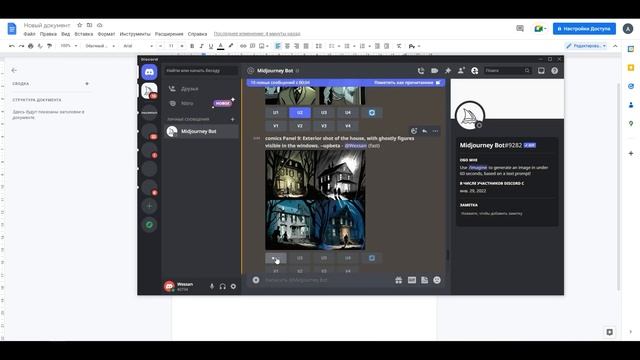This screenshot has height=360, width=640.
Task: Toggle bold in Google Docs toolbar
Action: tap(192, 46)
